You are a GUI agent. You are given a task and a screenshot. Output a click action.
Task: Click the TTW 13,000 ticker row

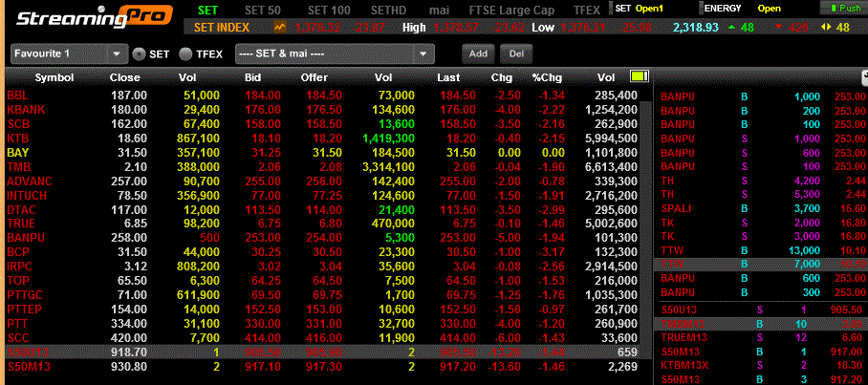pyautogui.click(x=761, y=250)
